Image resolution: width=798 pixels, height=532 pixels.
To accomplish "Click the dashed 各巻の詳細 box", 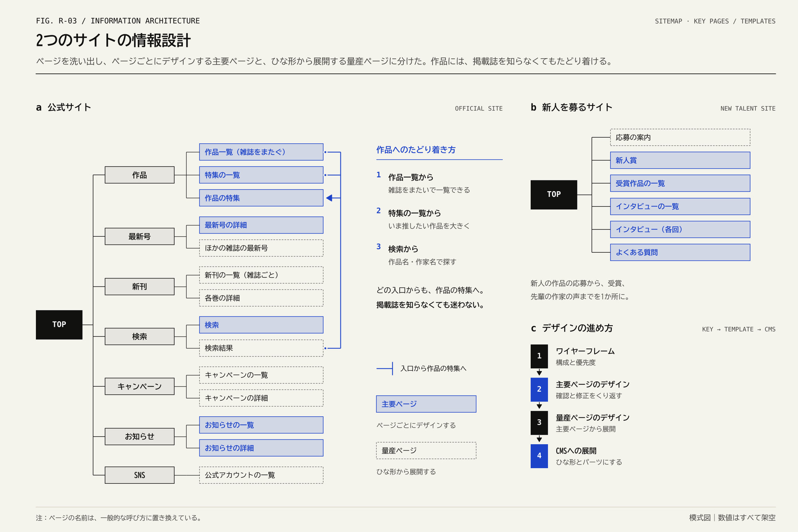I will coord(261,298).
